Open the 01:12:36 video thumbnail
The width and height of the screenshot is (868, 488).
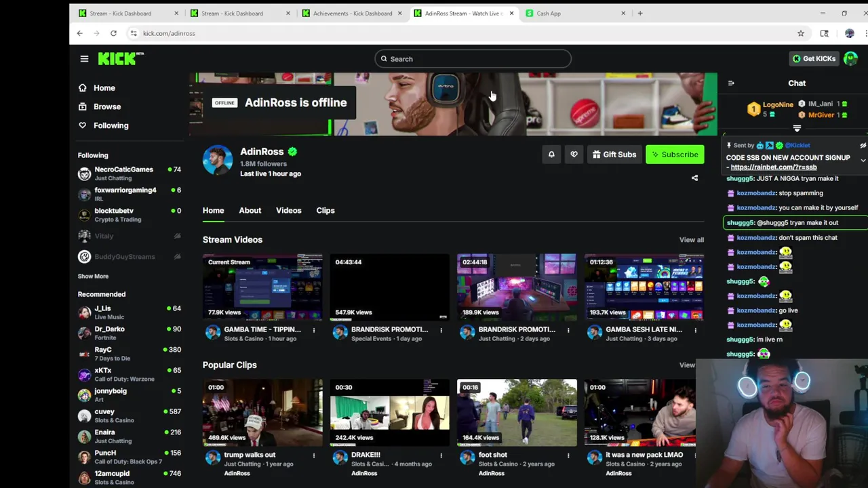tap(644, 287)
